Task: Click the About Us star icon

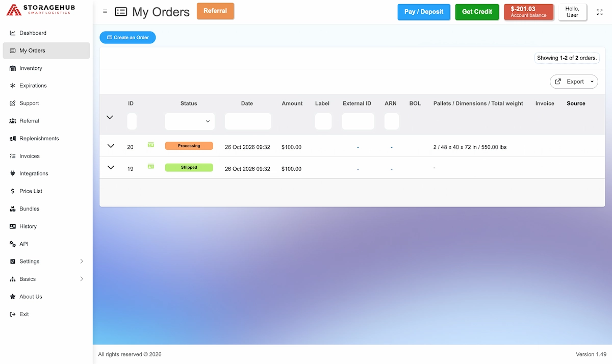Action: tap(13, 297)
